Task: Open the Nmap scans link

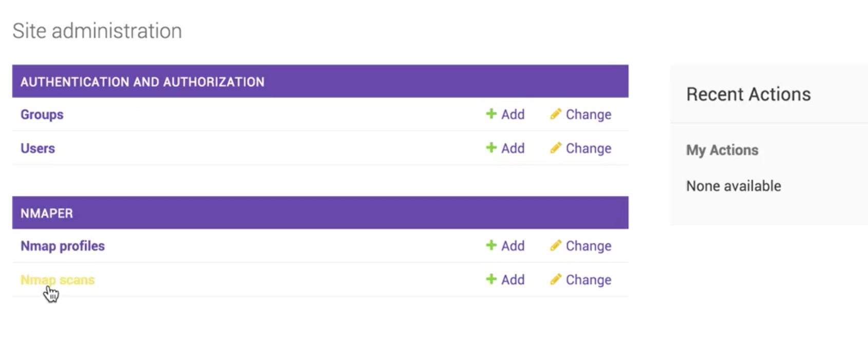Action: tap(58, 280)
